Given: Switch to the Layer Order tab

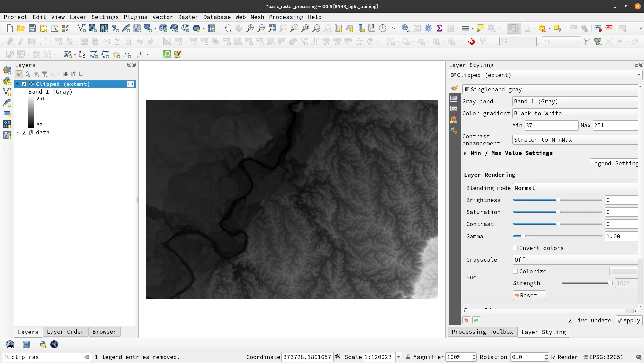Looking at the screenshot, I should pos(65,332).
